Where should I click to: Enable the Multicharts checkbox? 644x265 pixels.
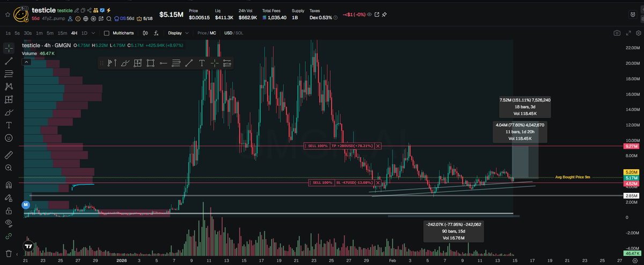coord(106,33)
